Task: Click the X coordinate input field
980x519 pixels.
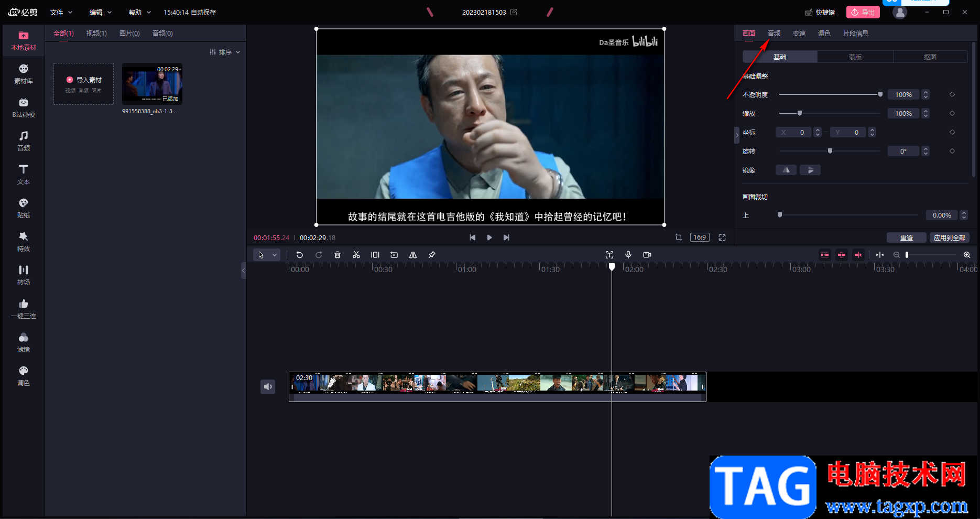Action: 793,132
